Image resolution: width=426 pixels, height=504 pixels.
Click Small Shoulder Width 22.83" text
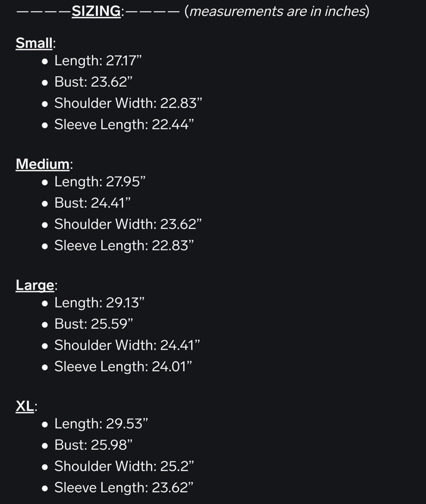click(x=128, y=103)
